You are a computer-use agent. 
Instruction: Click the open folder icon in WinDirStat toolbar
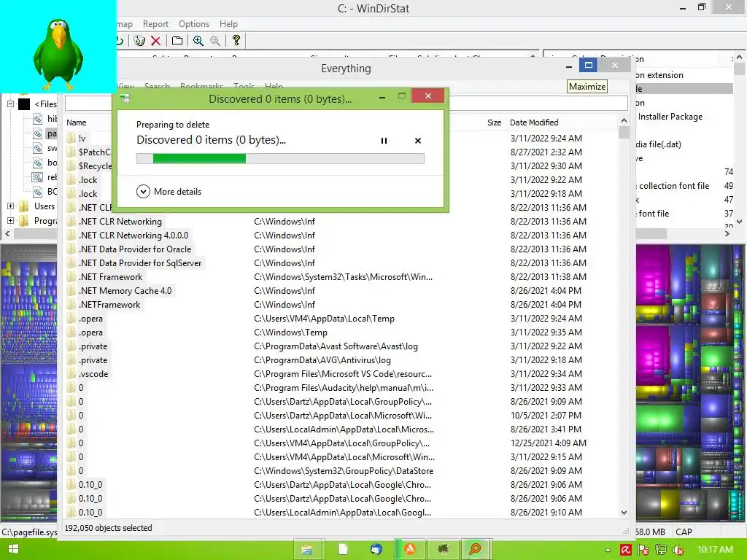tap(177, 41)
